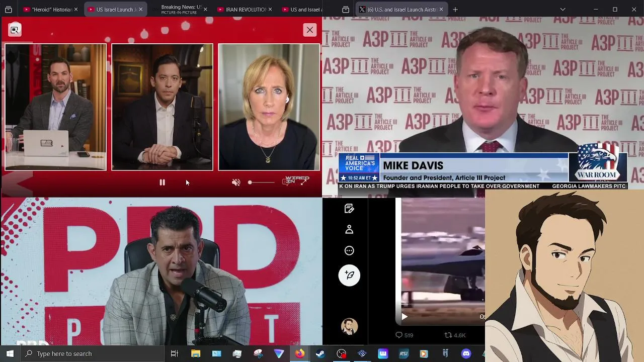Play the X post's aircraft video

[x=404, y=317]
